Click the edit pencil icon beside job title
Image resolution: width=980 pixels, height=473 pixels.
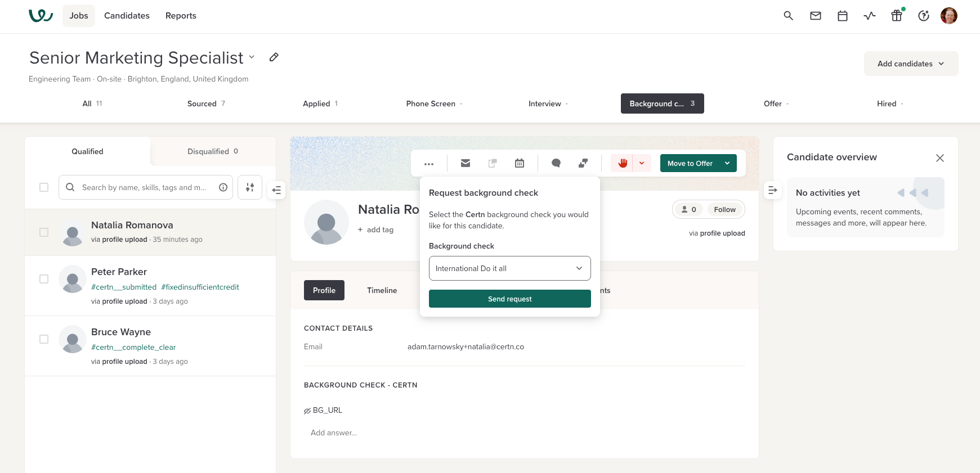pos(274,57)
